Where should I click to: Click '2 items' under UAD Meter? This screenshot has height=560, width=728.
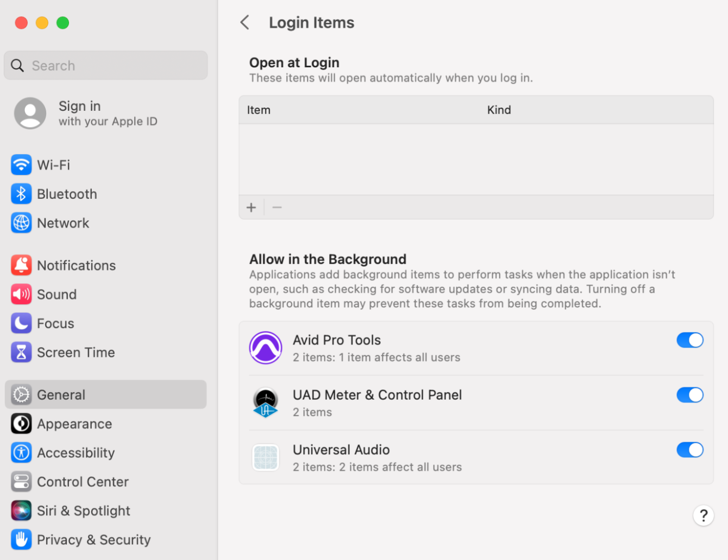[x=312, y=412]
